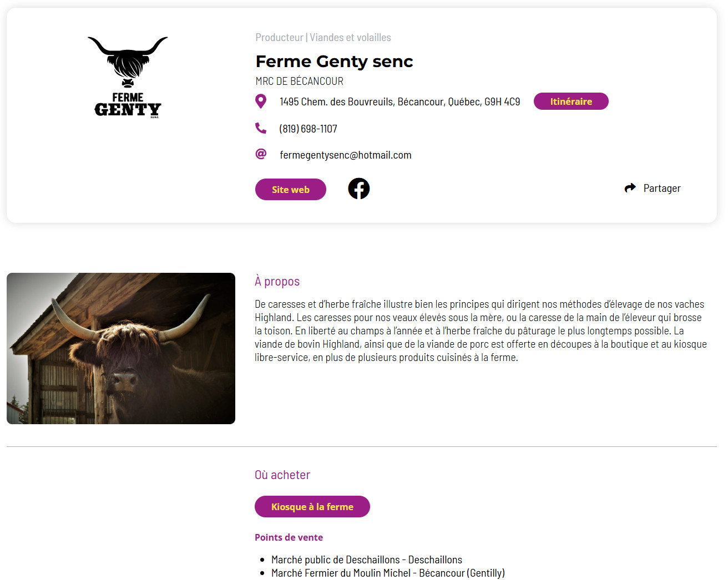Click Marché Fermier du Moulin Michel entry
Image resolution: width=728 pixels, height=580 pixels.
click(x=387, y=573)
